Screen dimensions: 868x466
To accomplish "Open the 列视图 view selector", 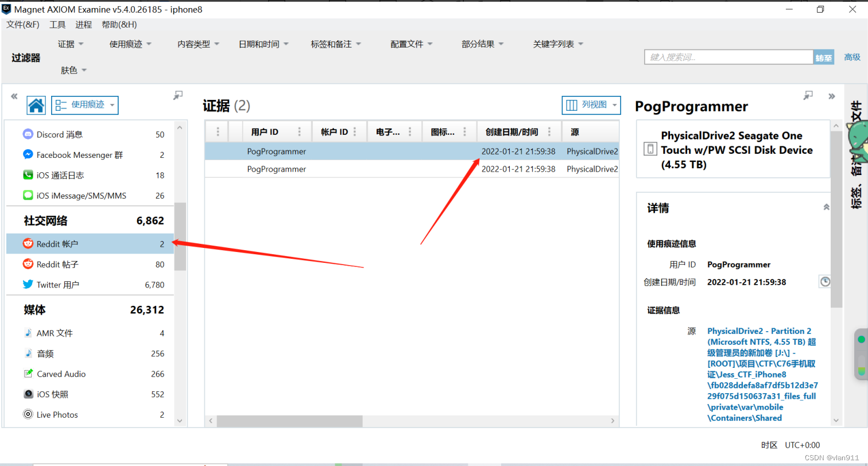I will coord(591,105).
